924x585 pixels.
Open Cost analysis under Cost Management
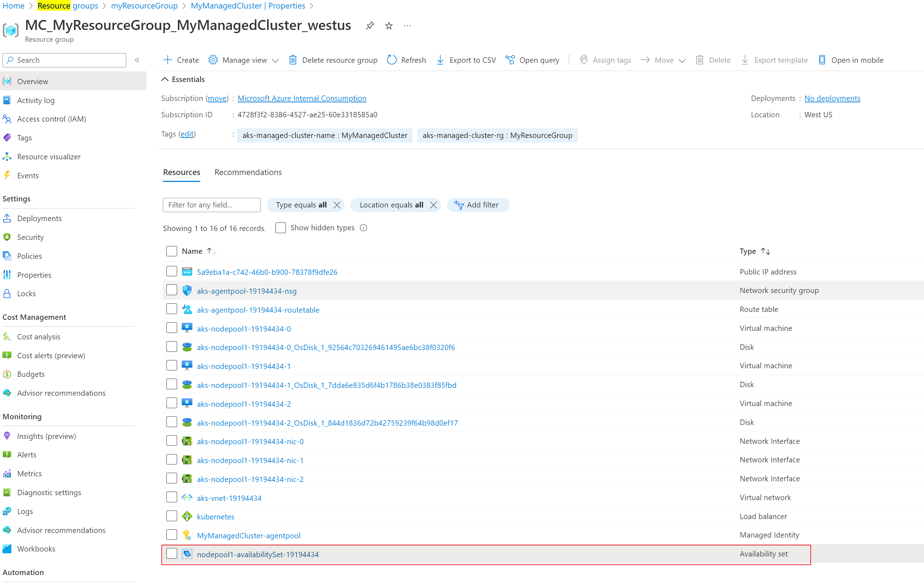coord(39,337)
